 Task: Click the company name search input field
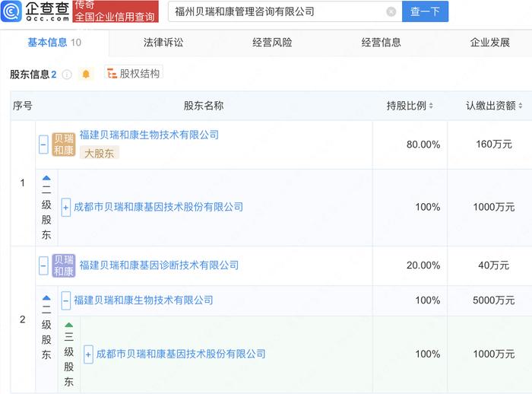278,12
